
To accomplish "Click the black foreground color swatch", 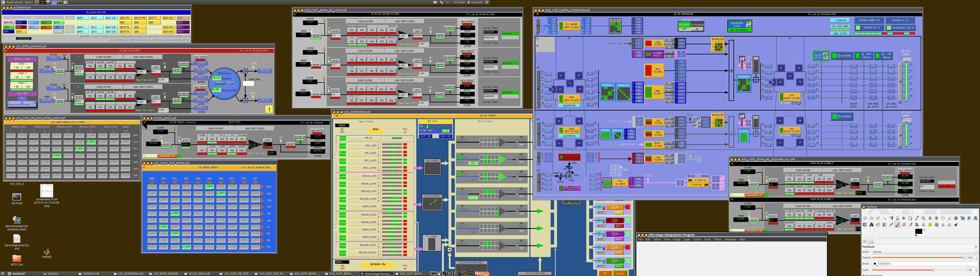I will [919, 231].
